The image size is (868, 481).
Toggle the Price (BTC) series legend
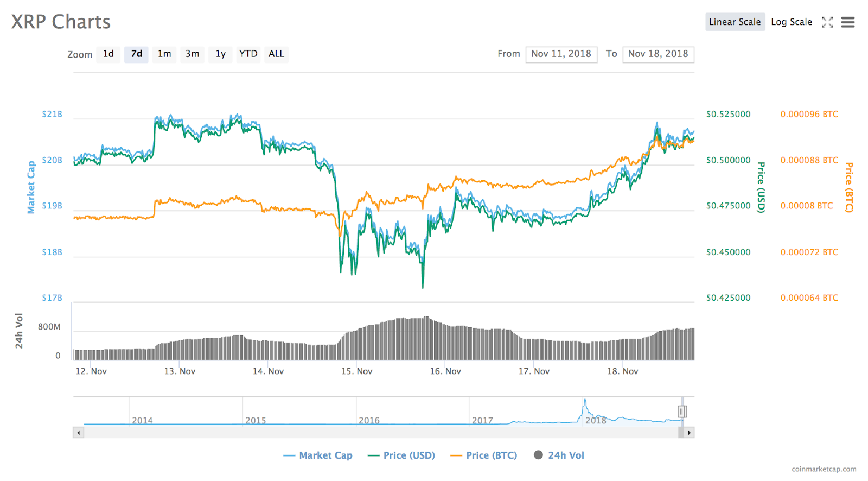484,455
